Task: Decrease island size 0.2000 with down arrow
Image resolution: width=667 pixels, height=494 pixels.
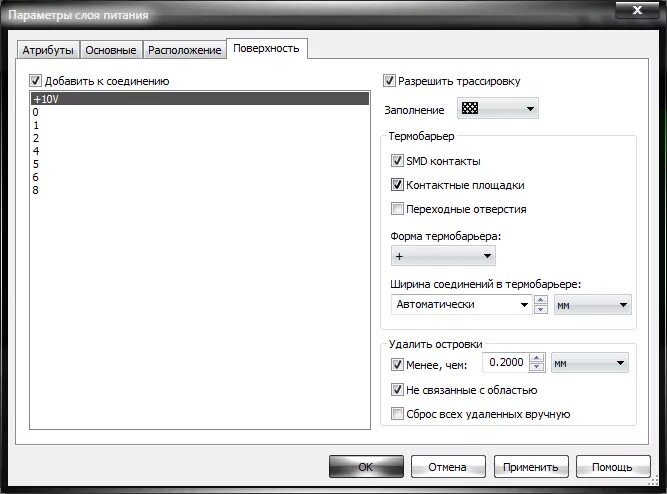Action: (537, 367)
